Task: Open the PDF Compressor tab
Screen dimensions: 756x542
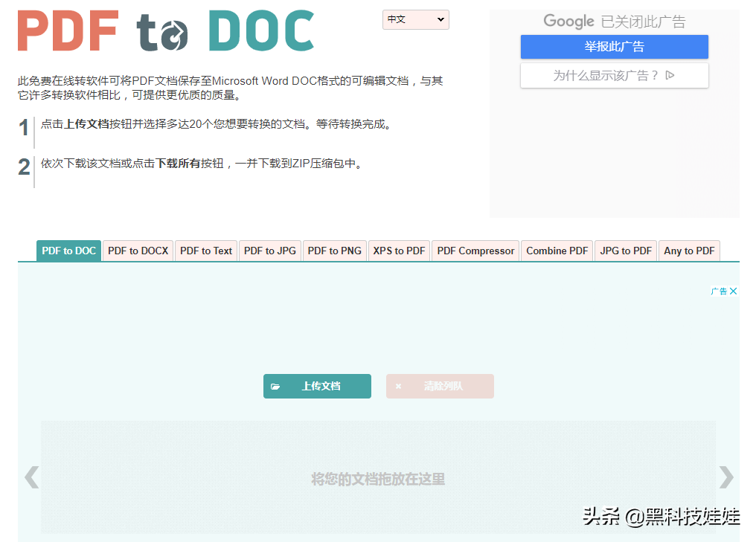Action: point(475,251)
